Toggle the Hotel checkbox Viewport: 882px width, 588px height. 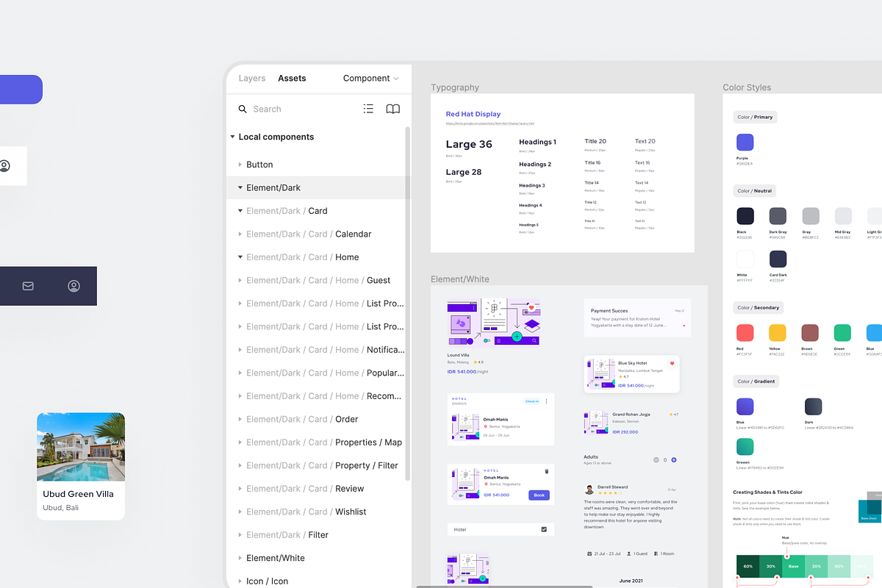(x=544, y=529)
